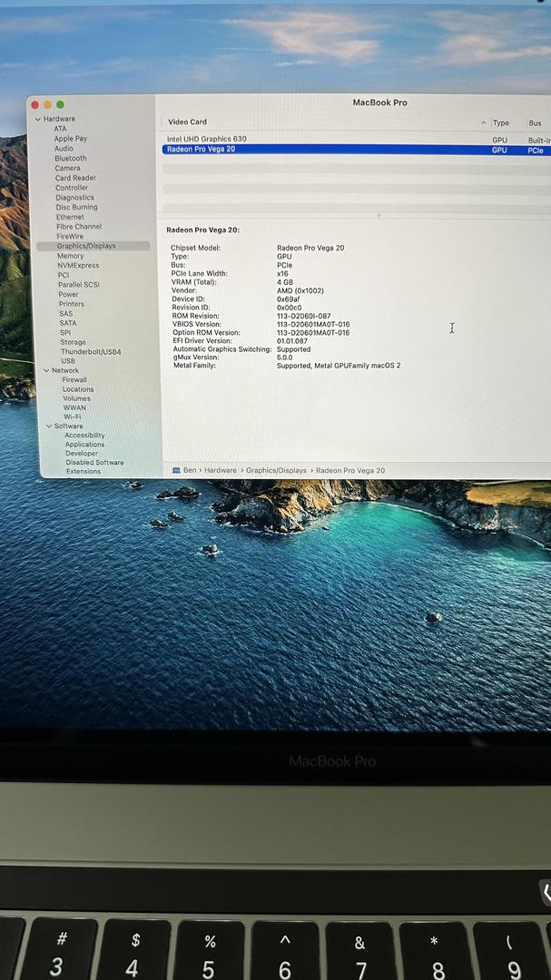Click the Device ID value 0x69af

pos(290,299)
